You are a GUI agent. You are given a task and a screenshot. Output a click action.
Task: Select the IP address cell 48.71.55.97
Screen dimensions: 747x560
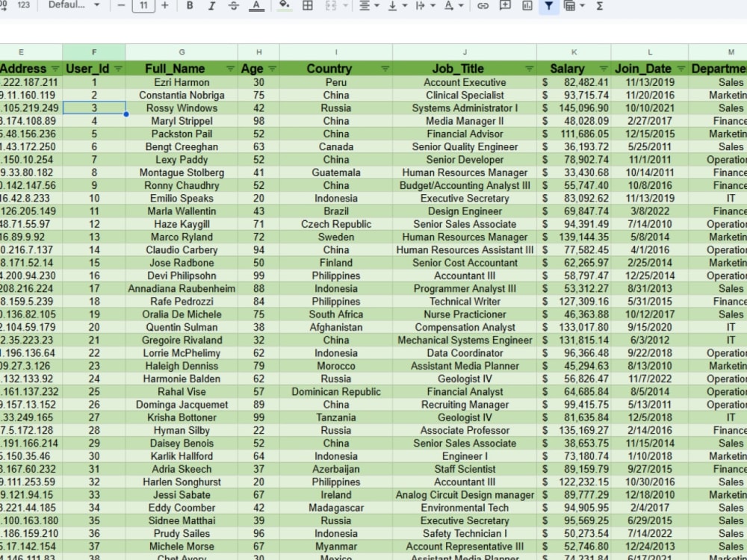click(x=31, y=224)
